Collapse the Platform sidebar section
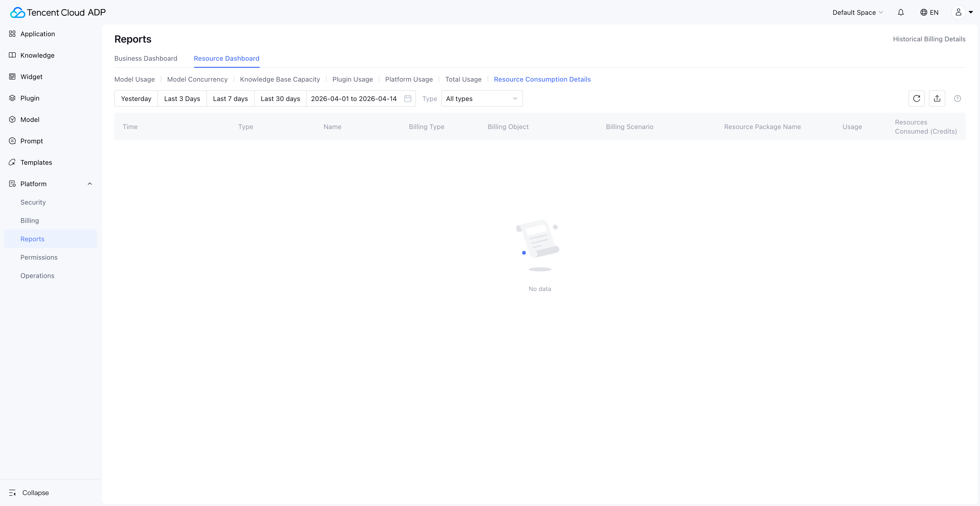 [90, 184]
